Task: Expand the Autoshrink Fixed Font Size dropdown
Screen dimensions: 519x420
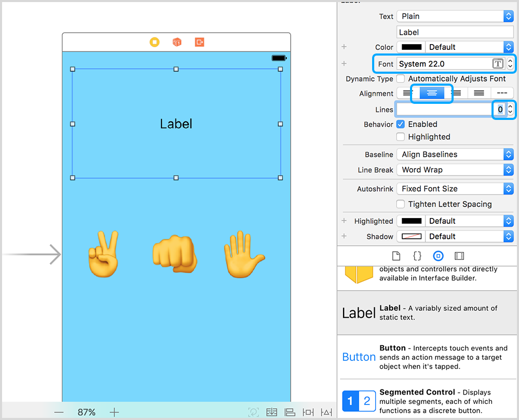Action: click(x=455, y=189)
